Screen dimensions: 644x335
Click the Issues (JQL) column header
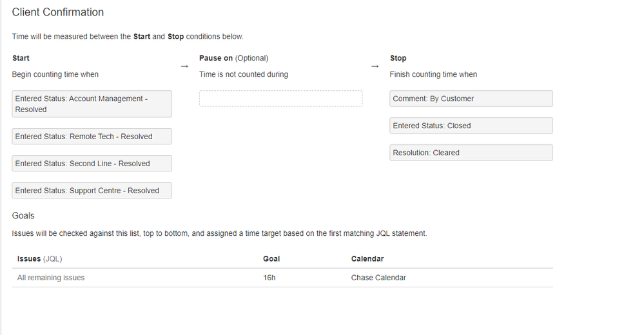[39, 259]
